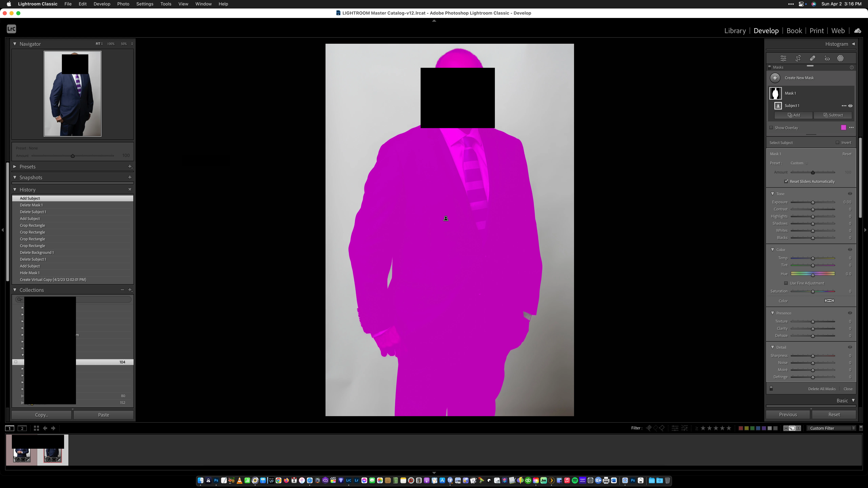Image resolution: width=868 pixels, height=488 pixels.
Task: Enable the Show Overlay checkbox
Action: 771,128
